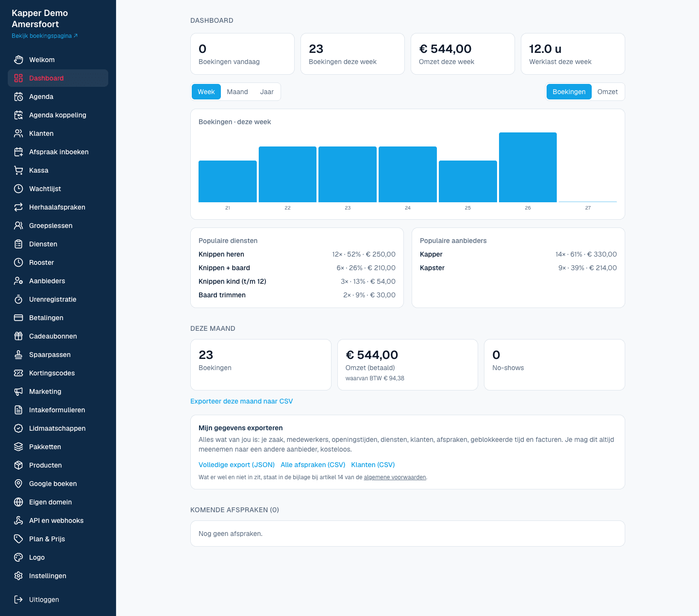Screen dimensions: 699x616
Task: Click the Kapster provider row
Action: [x=518, y=268]
